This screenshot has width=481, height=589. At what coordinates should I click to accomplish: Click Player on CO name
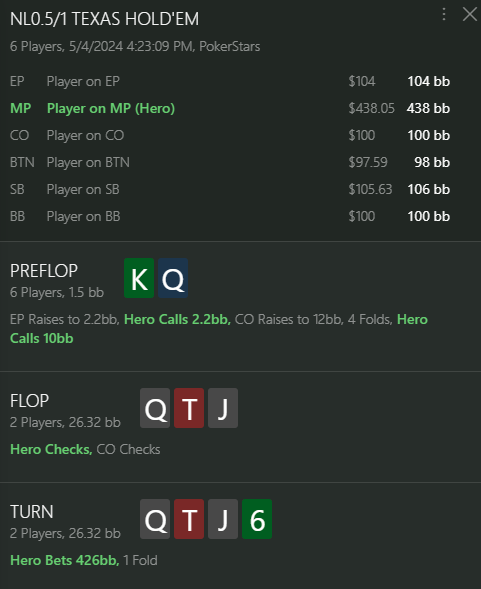(x=85, y=135)
